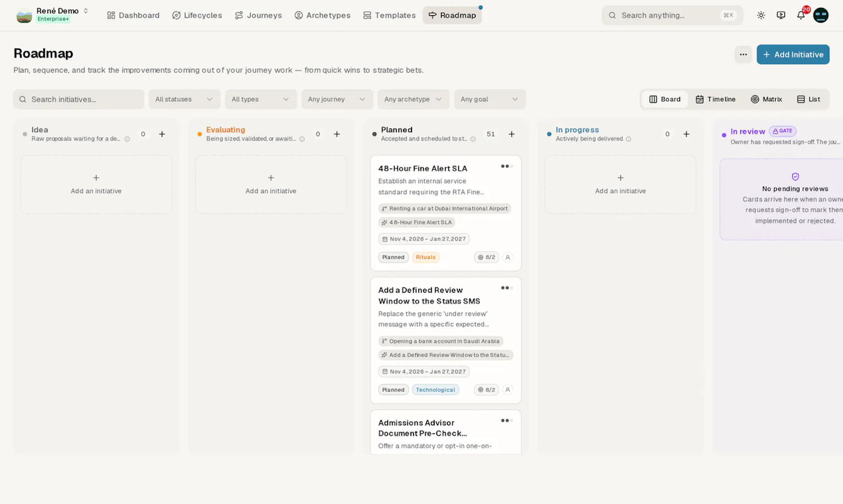843x504 pixels.
Task: Open options on 48-Hour Fine Alert SLA card
Action: (x=507, y=166)
